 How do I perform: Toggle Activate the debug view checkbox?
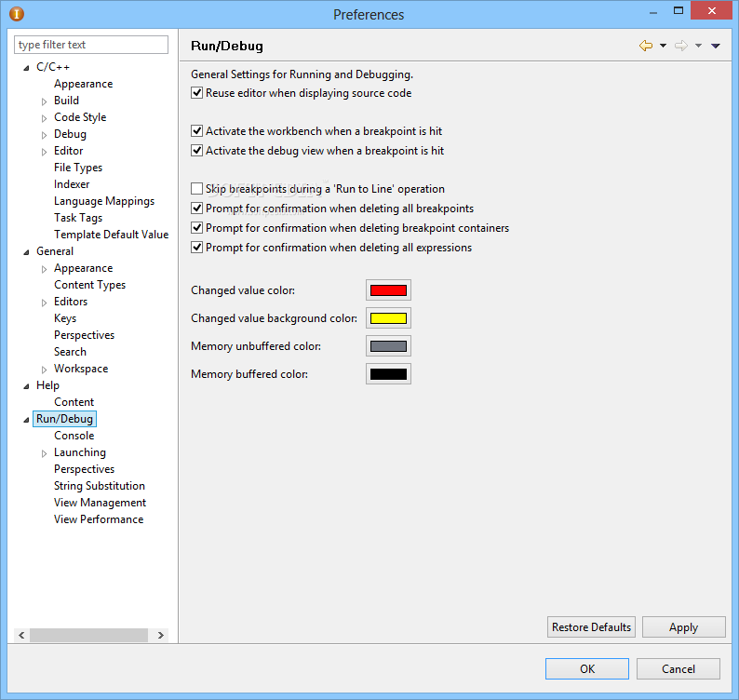[197, 151]
